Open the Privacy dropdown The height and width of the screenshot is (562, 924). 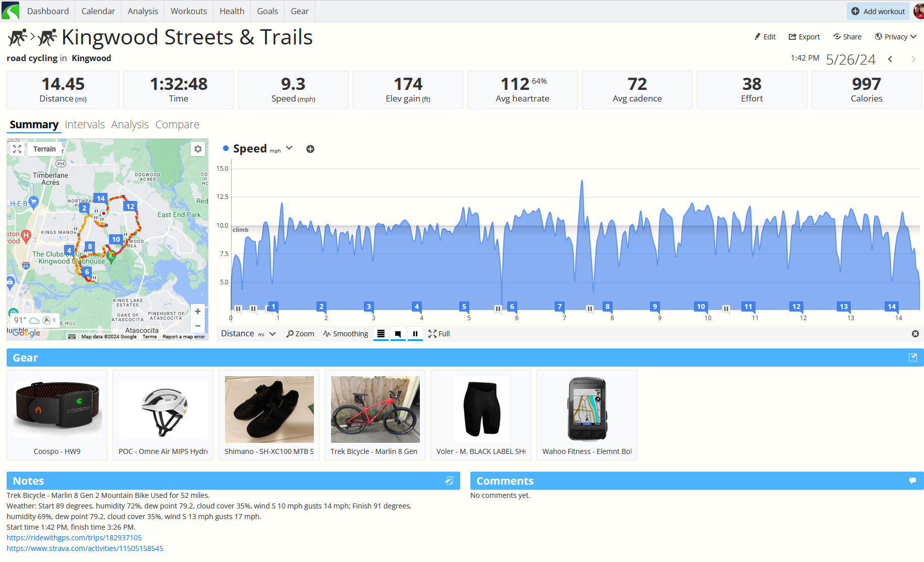pyautogui.click(x=896, y=37)
